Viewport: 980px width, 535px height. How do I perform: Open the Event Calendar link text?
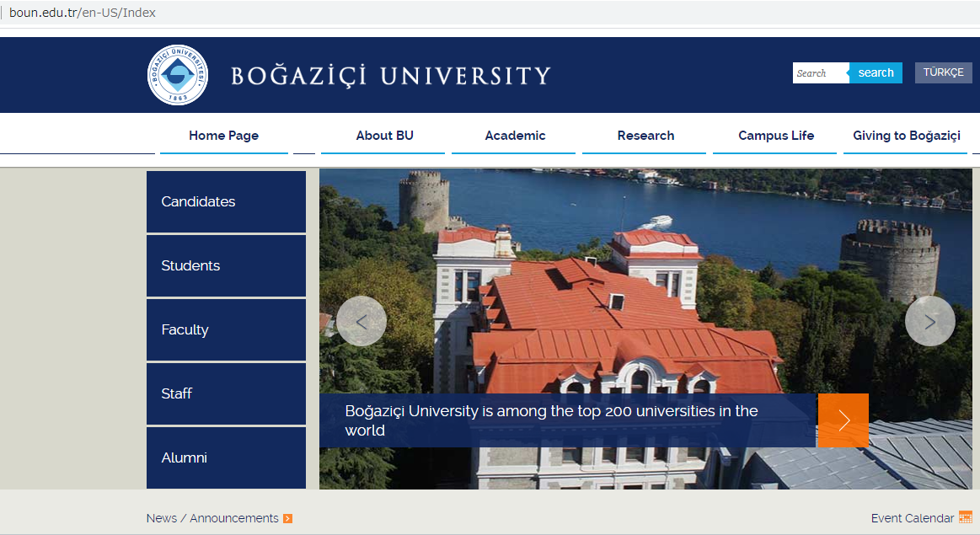913,518
